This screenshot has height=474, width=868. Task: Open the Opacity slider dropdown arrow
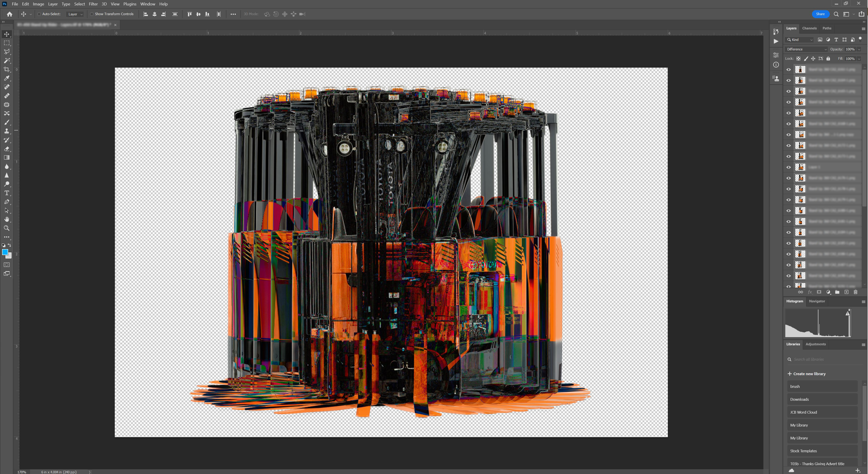(x=859, y=49)
